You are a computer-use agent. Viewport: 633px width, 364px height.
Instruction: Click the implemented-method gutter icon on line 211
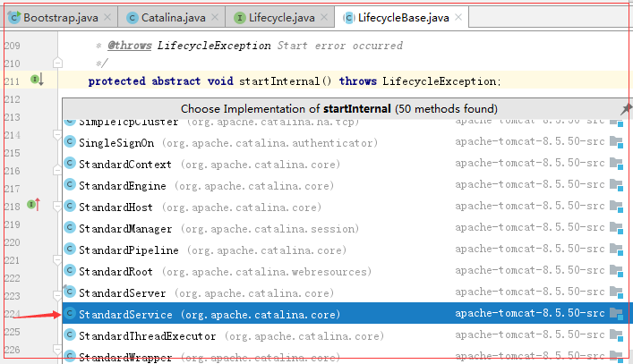(37, 80)
